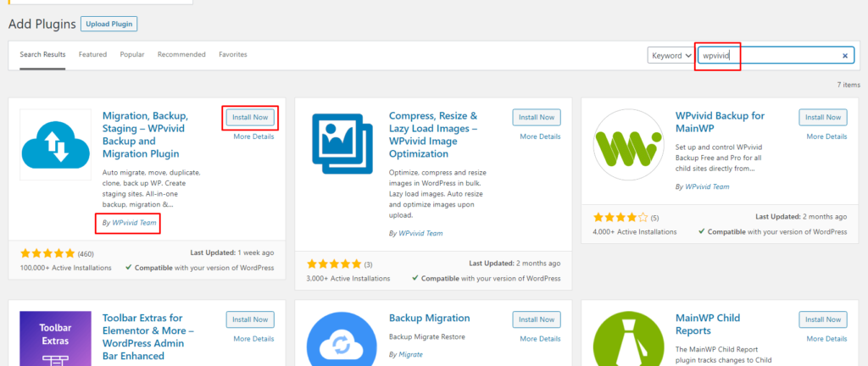
Task: Click the MainWP Child Reports icon
Action: (x=628, y=338)
